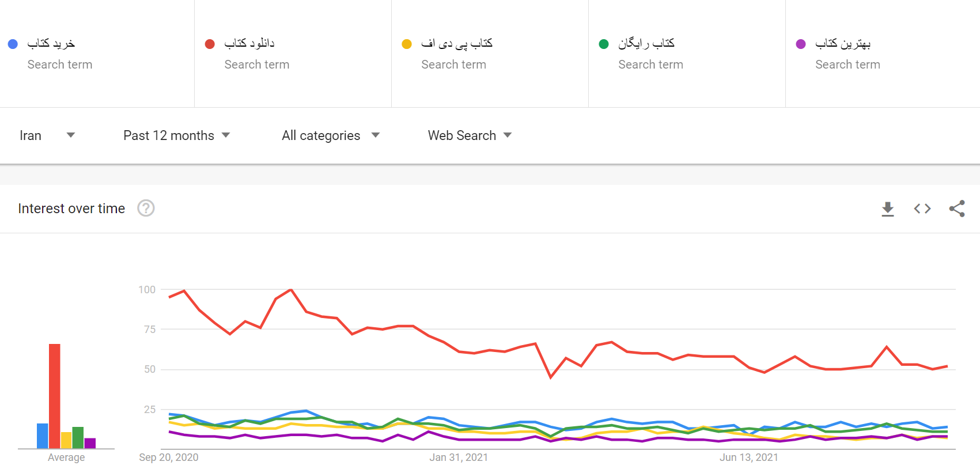Click the green Average bar

coord(78,438)
